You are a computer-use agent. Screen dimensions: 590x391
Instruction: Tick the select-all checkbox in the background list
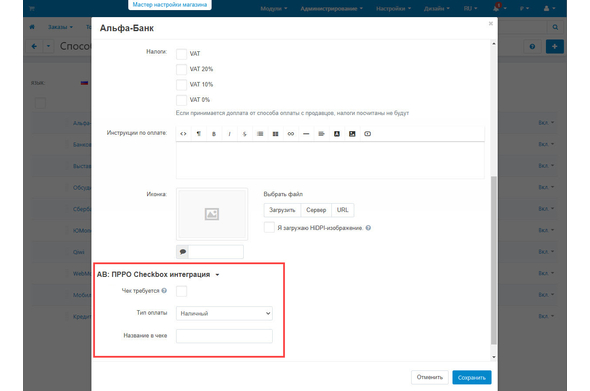(40, 103)
